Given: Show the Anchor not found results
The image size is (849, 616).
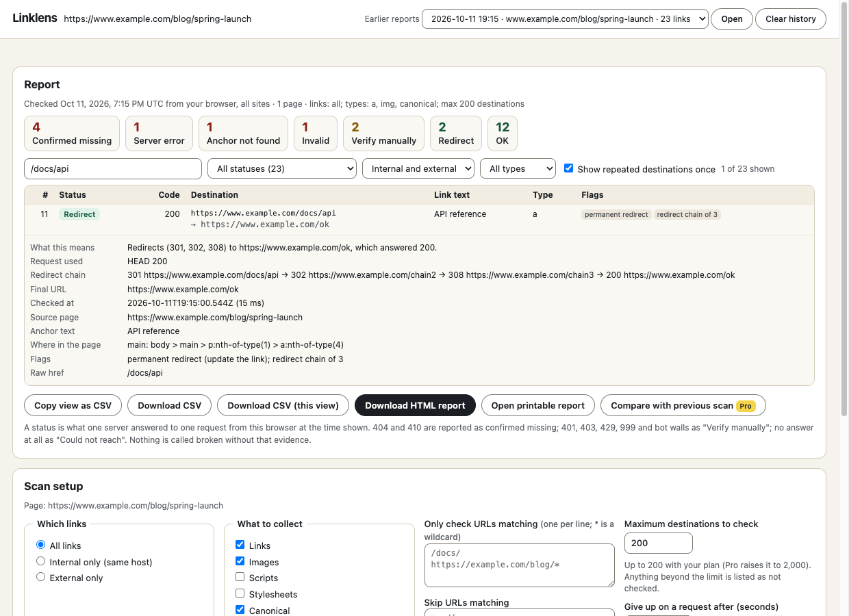Looking at the screenshot, I should coord(243,133).
